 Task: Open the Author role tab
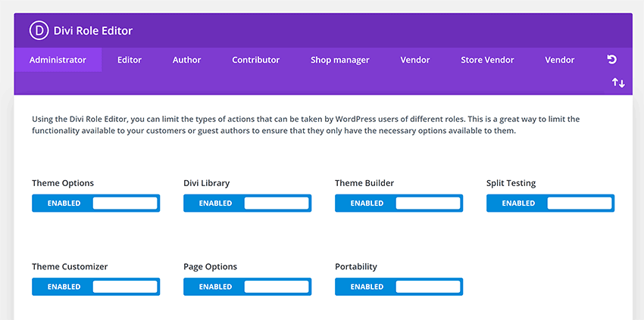(x=186, y=60)
